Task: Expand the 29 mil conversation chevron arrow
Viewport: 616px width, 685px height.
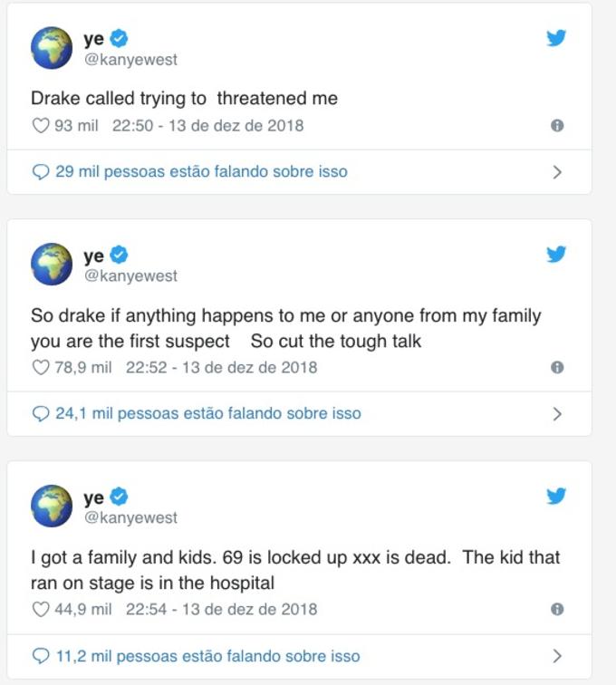Action: (557, 172)
